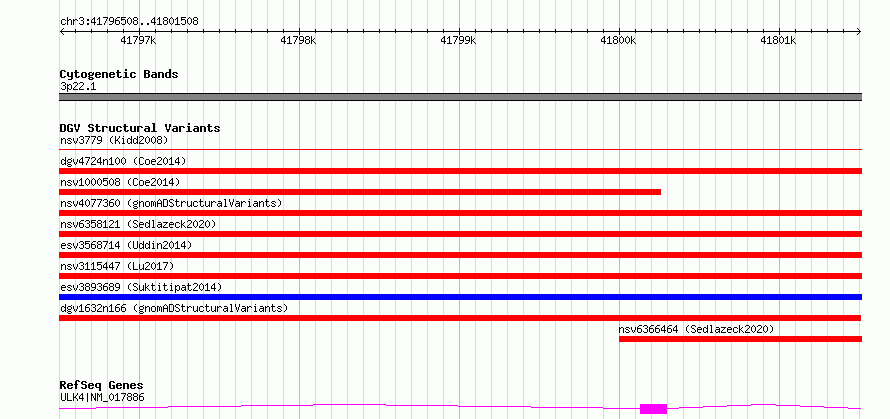The width and height of the screenshot is (890, 419).
Task: Click the chr3:41796508..41801508 coordinate label
Action: (x=129, y=22)
